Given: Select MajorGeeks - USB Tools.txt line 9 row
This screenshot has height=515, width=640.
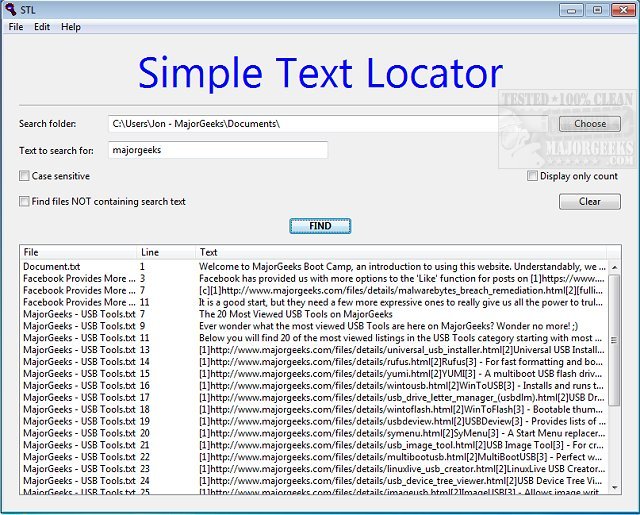Looking at the screenshot, I should pos(313,326).
